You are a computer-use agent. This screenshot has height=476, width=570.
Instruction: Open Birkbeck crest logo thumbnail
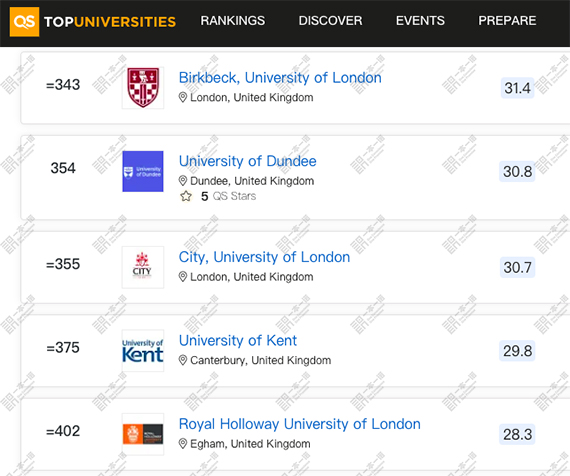click(x=143, y=88)
